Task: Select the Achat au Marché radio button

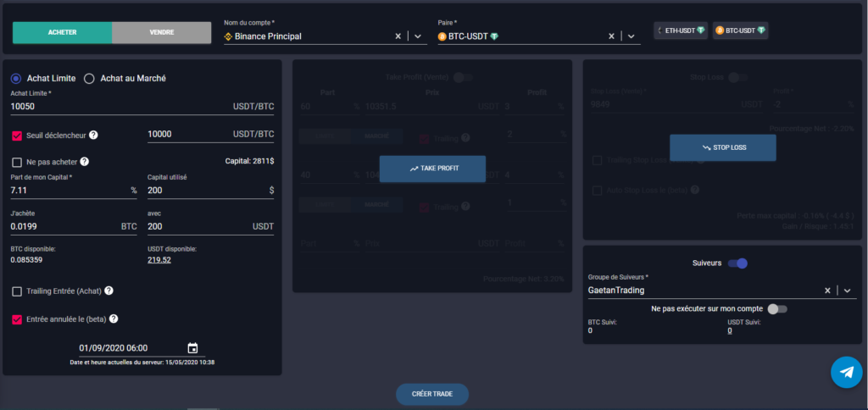Action: point(89,79)
